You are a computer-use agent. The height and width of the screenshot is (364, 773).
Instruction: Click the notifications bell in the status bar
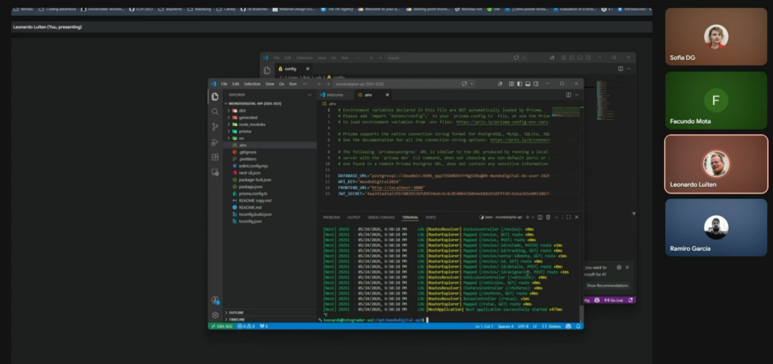(x=578, y=326)
